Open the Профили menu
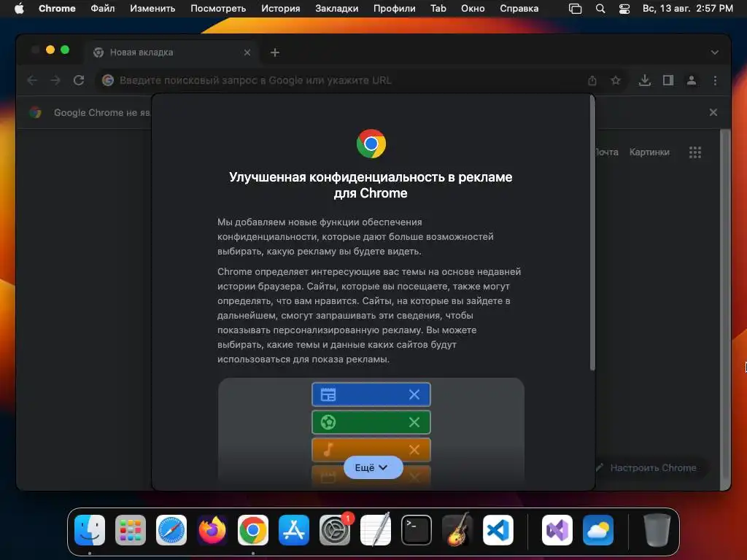The image size is (747, 560). [394, 9]
